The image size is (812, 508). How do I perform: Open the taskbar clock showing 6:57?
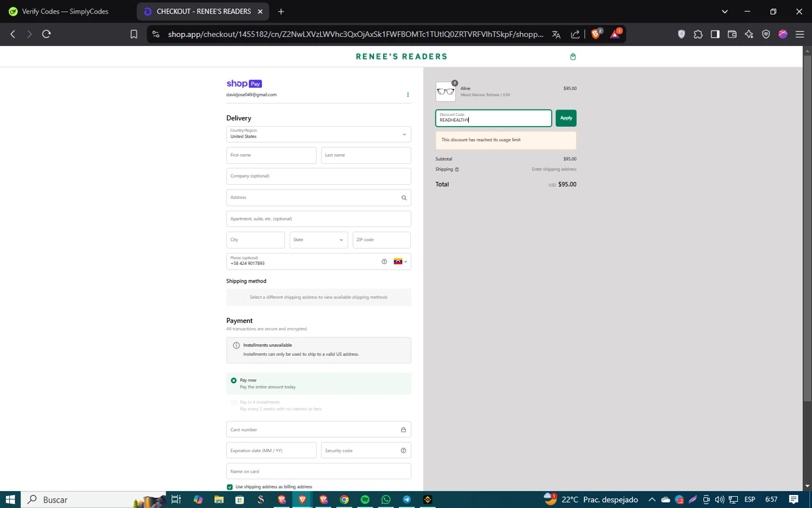771,499
